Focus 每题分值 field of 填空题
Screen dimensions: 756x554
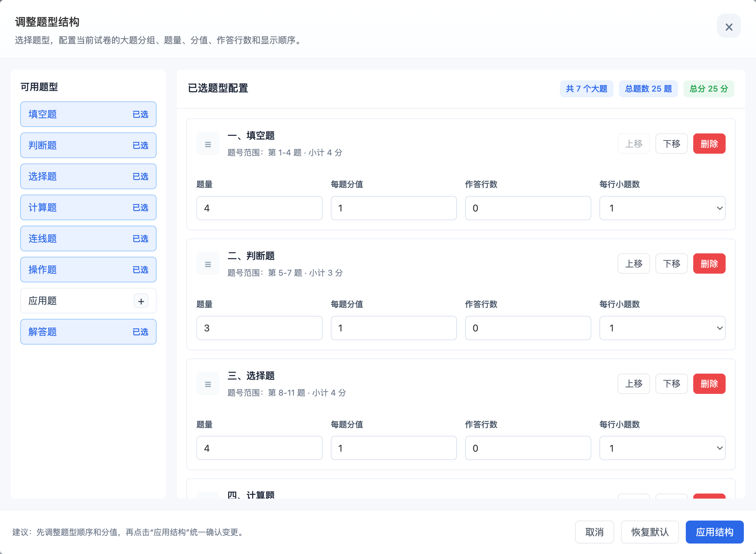coord(394,208)
